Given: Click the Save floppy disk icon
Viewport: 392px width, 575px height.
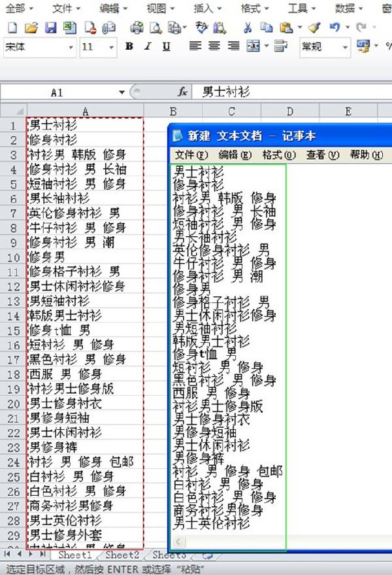Looking at the screenshot, I should pos(50,27).
